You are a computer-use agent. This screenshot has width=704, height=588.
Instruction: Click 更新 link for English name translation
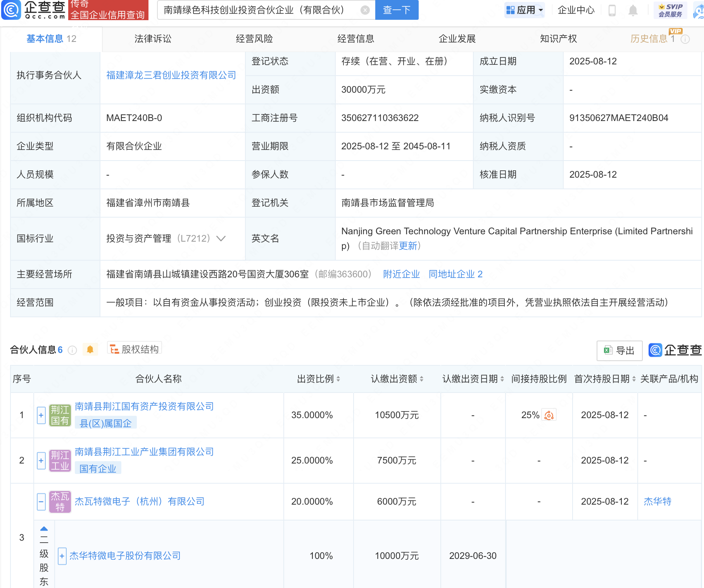click(x=408, y=246)
